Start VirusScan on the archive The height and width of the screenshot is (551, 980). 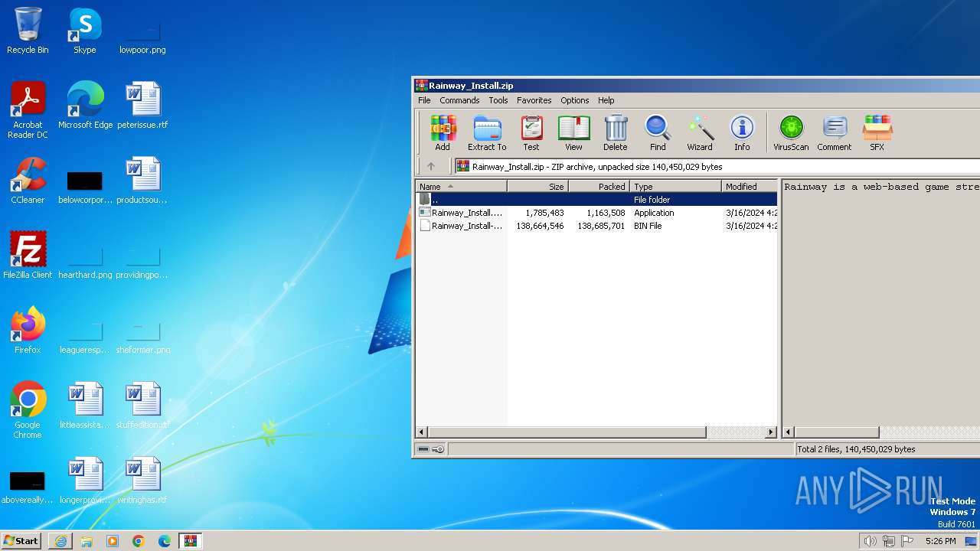791,133
